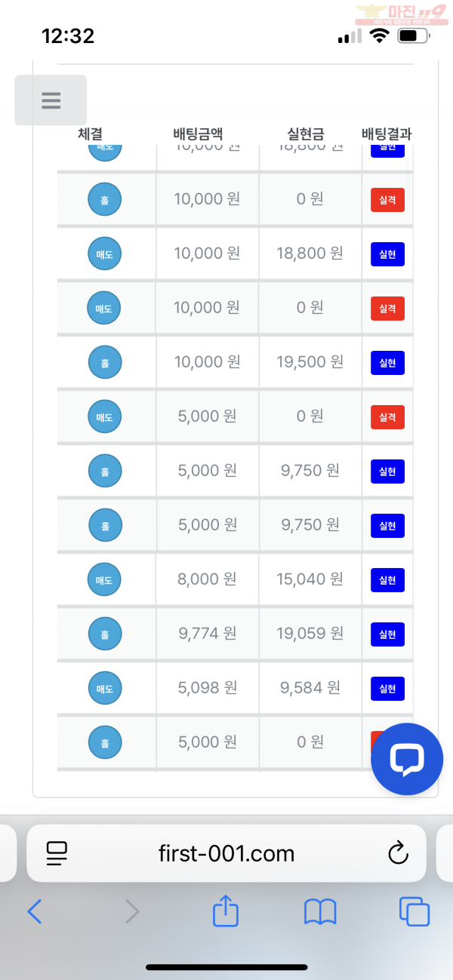Open the bookmarks panel

tap(320, 911)
